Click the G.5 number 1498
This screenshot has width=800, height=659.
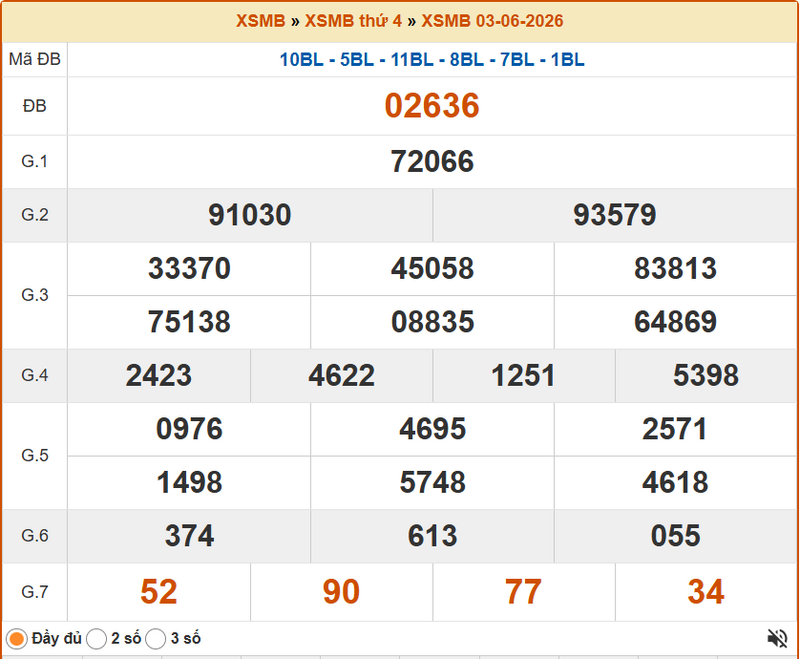pyautogui.click(x=189, y=483)
